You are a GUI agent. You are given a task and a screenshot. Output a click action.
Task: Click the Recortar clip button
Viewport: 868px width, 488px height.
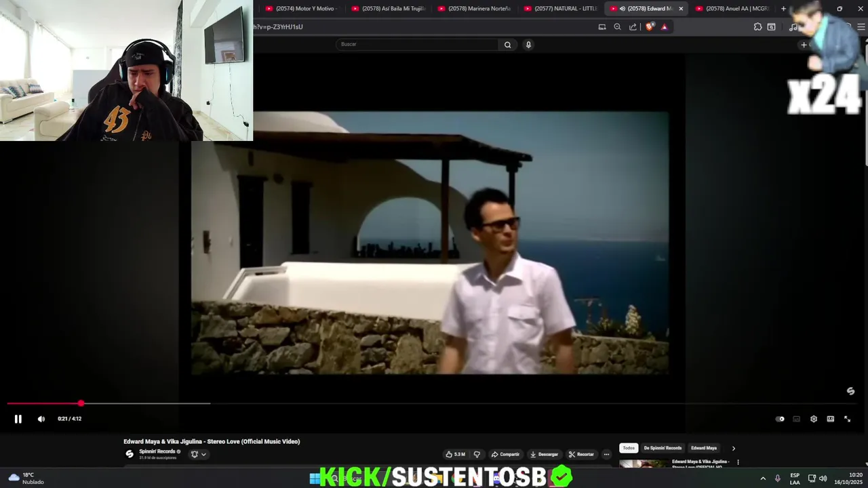click(x=581, y=454)
